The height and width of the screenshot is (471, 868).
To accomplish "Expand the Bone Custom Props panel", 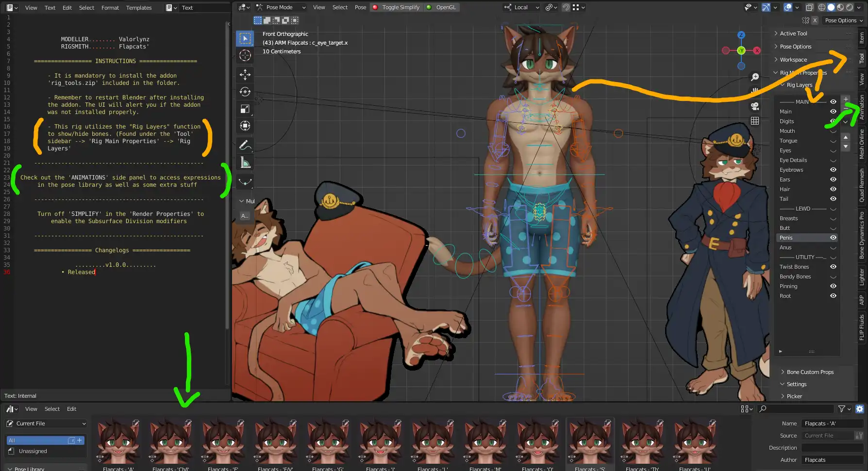I will pos(810,372).
